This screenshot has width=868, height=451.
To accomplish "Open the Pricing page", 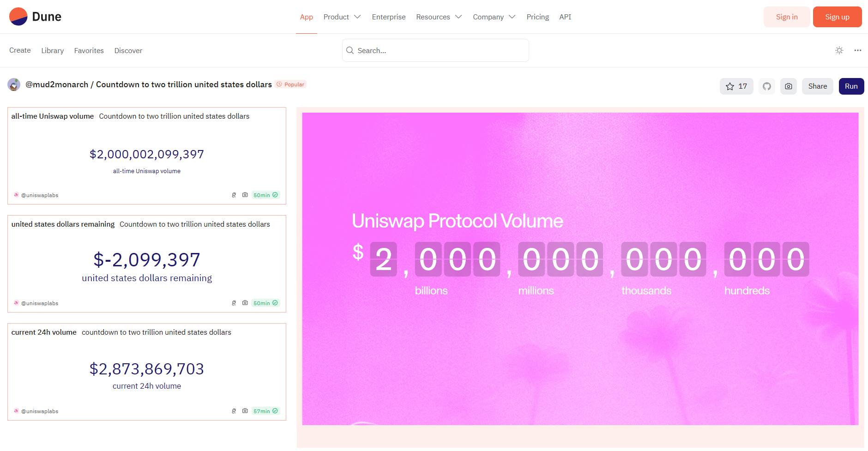I will [538, 17].
